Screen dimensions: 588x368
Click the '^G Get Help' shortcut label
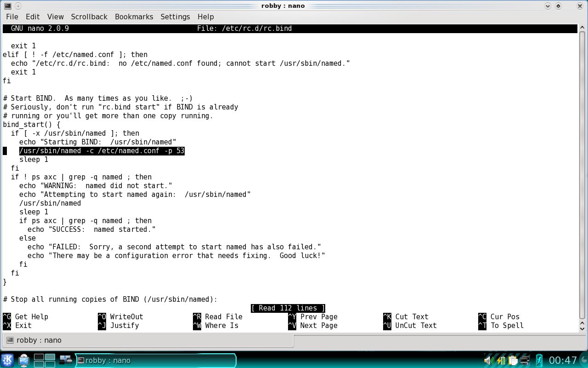(x=25, y=317)
